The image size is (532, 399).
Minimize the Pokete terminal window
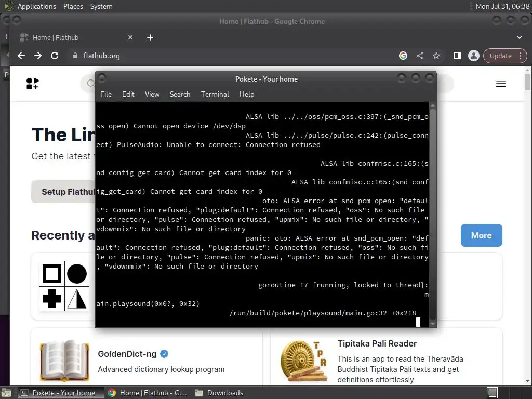pos(402,78)
